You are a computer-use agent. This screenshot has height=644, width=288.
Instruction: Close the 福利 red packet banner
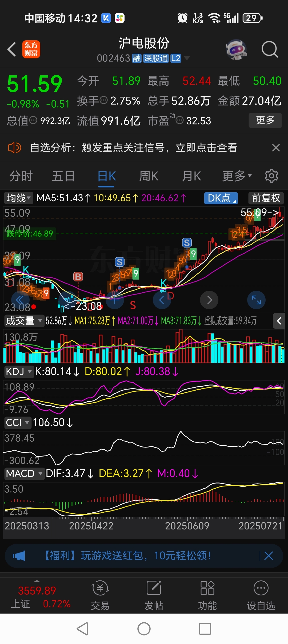[x=269, y=556]
